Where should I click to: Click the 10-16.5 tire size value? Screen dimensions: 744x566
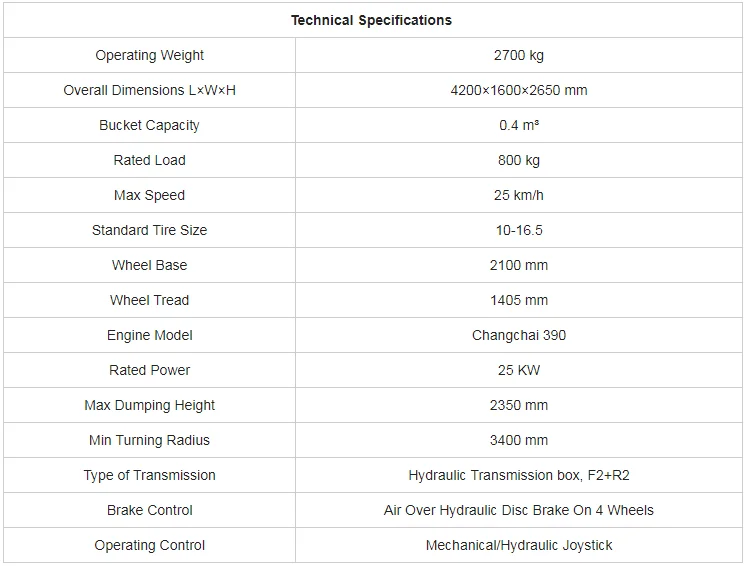click(519, 230)
